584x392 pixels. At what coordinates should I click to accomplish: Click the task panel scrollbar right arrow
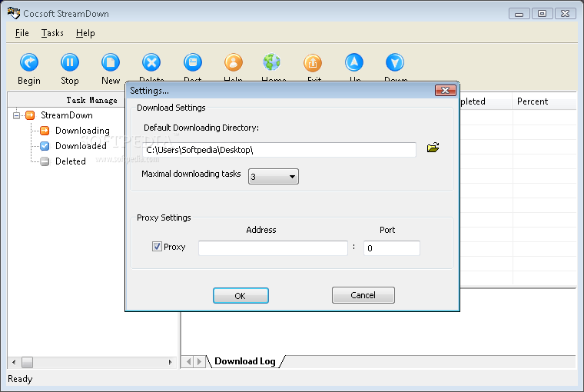point(171,362)
